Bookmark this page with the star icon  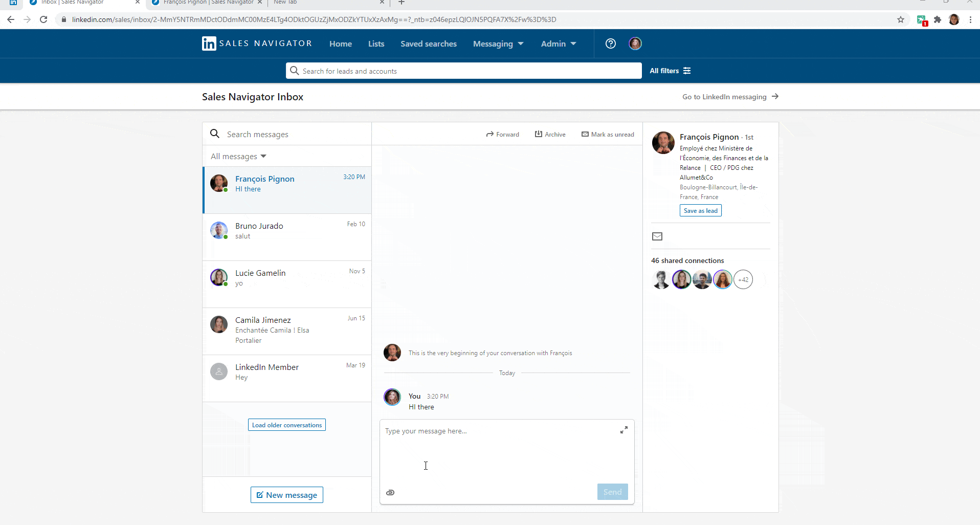click(x=901, y=19)
